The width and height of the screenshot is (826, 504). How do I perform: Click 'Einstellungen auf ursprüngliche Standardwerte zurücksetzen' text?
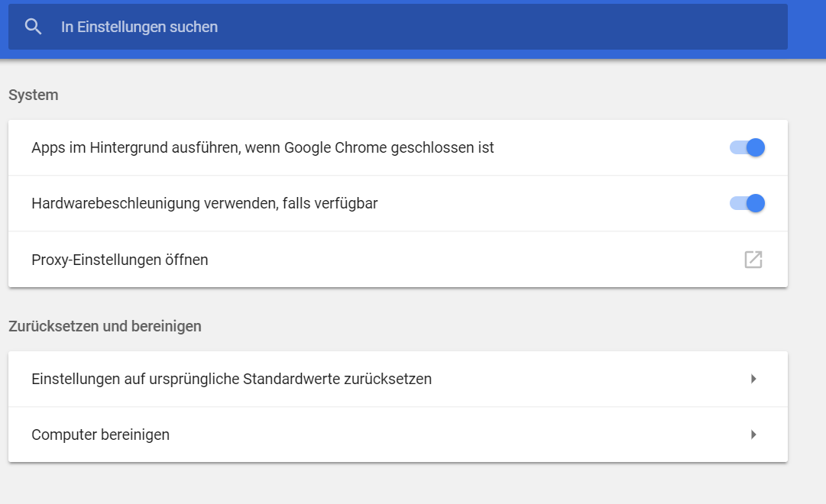pos(232,379)
